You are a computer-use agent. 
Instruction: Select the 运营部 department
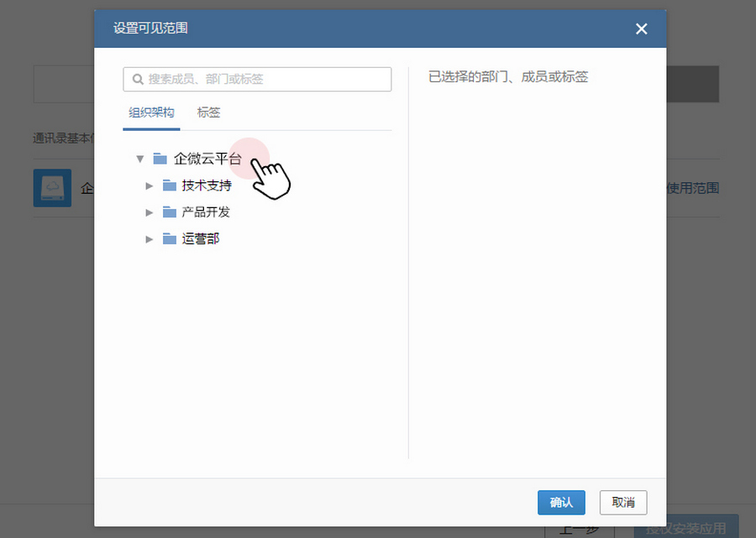[x=201, y=239]
